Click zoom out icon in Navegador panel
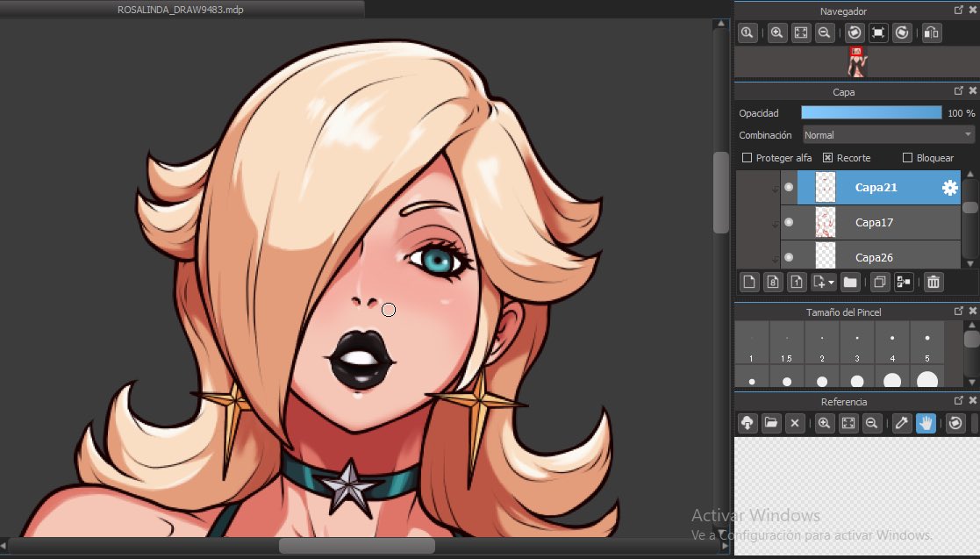The height and width of the screenshot is (559, 980). pos(825,33)
